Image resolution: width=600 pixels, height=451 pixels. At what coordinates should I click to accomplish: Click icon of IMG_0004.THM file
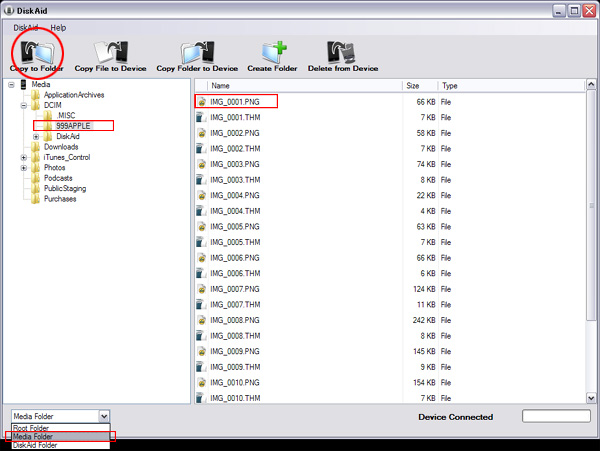pyautogui.click(x=201, y=211)
